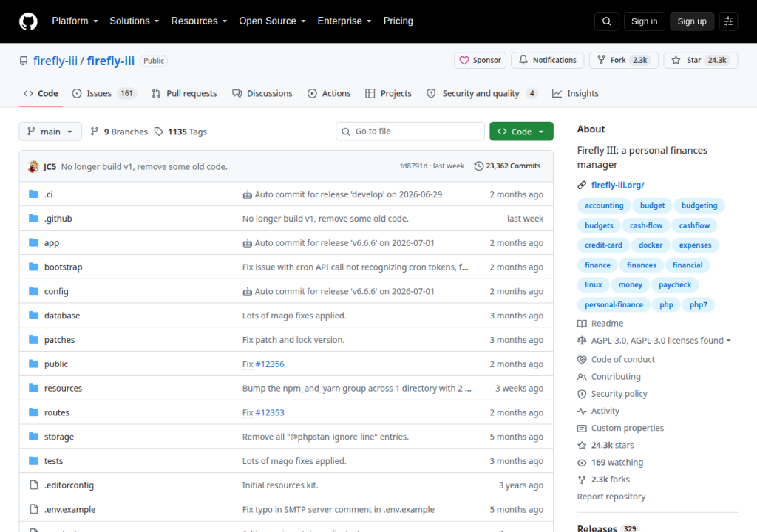
Task: Open the GitHub homepage logo
Action: click(x=28, y=21)
